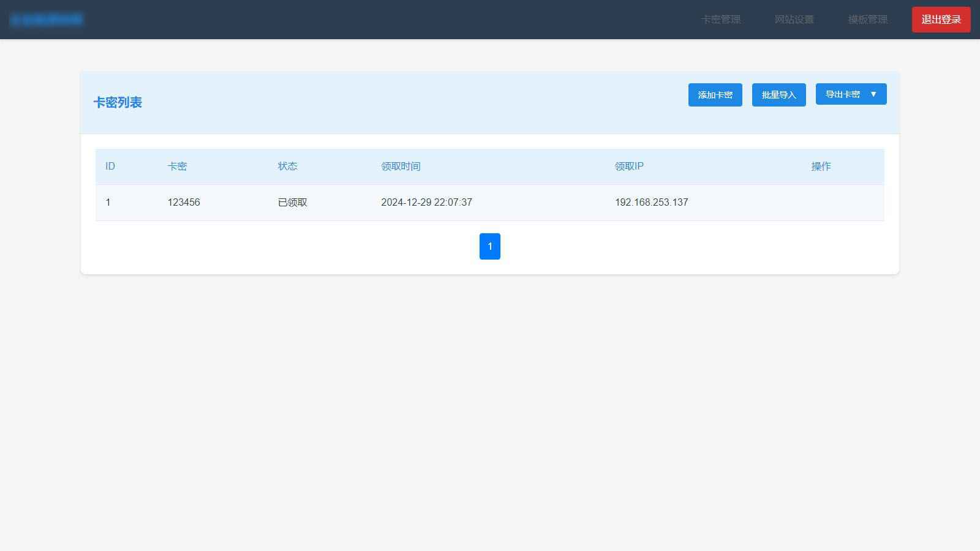Image resolution: width=980 pixels, height=551 pixels.
Task: Select page 1 in the pagination
Action: pyautogui.click(x=489, y=246)
